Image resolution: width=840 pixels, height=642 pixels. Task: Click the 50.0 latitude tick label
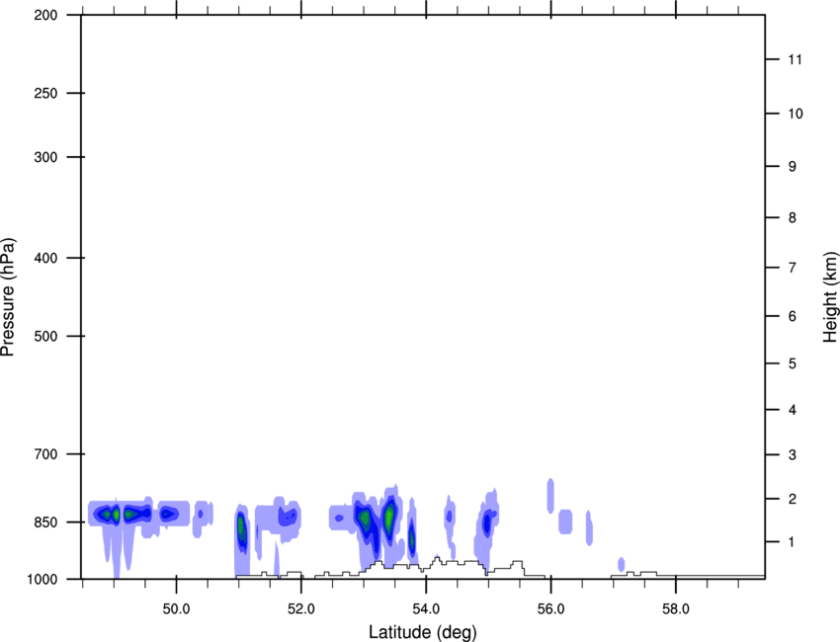176,609
